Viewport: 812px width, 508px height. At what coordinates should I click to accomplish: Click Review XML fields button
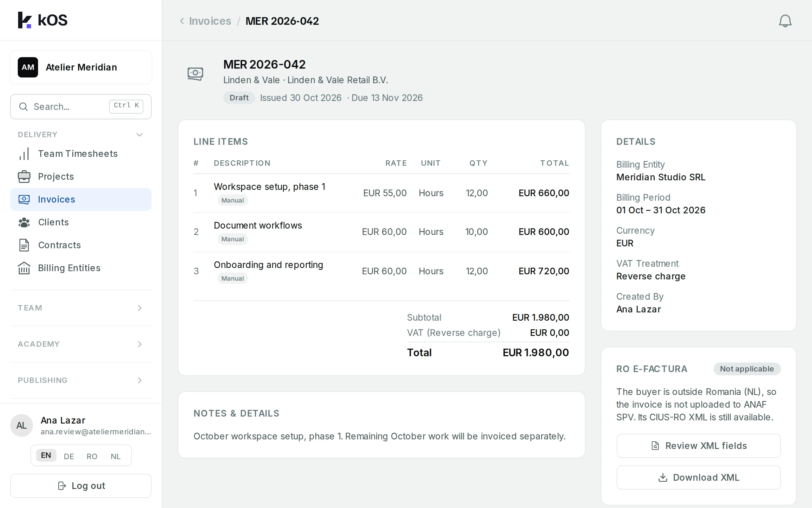coord(698,445)
